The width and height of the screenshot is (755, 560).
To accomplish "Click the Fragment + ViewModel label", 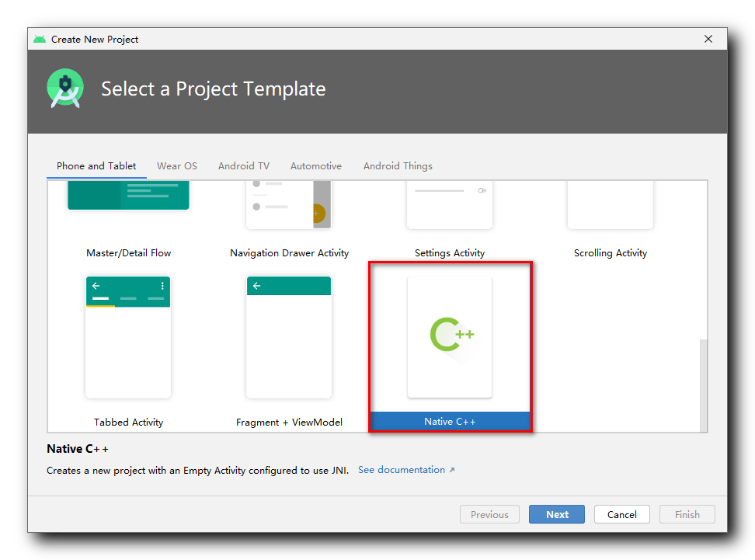I will pos(289,422).
